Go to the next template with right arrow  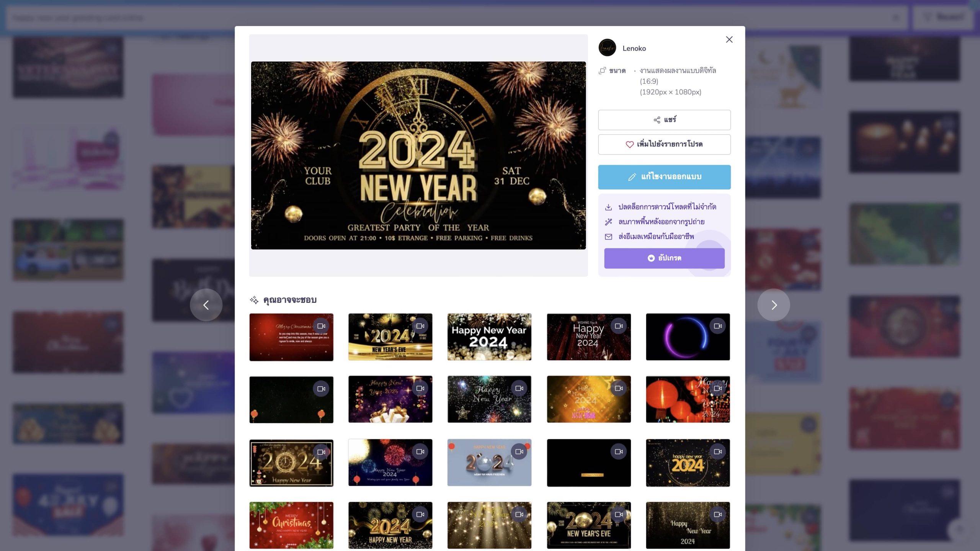(773, 305)
